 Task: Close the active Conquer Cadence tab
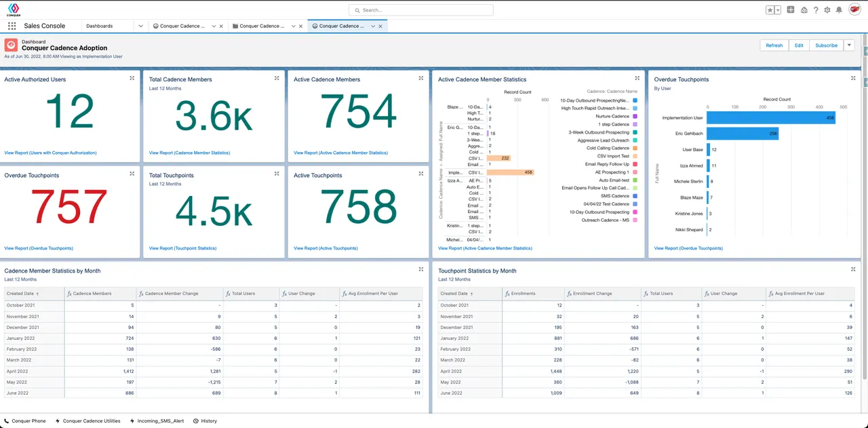point(380,26)
